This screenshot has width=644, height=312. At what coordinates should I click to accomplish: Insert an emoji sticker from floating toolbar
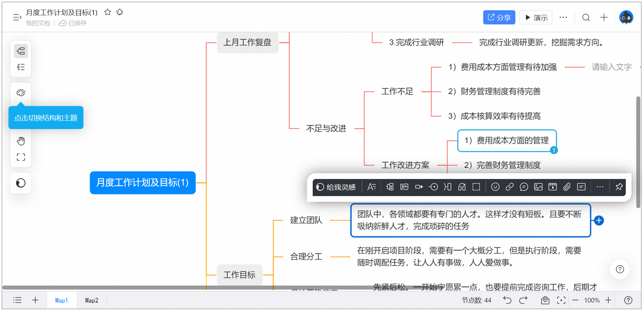pyautogui.click(x=495, y=187)
